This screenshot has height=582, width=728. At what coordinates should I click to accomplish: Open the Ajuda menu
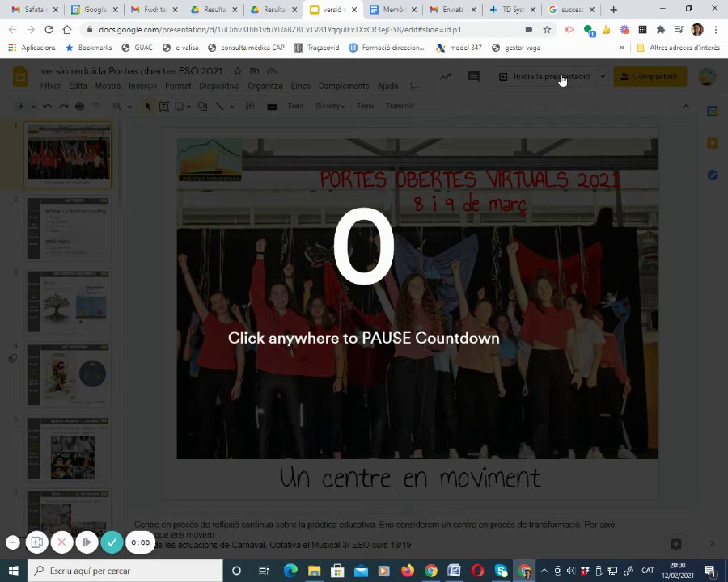click(x=387, y=86)
